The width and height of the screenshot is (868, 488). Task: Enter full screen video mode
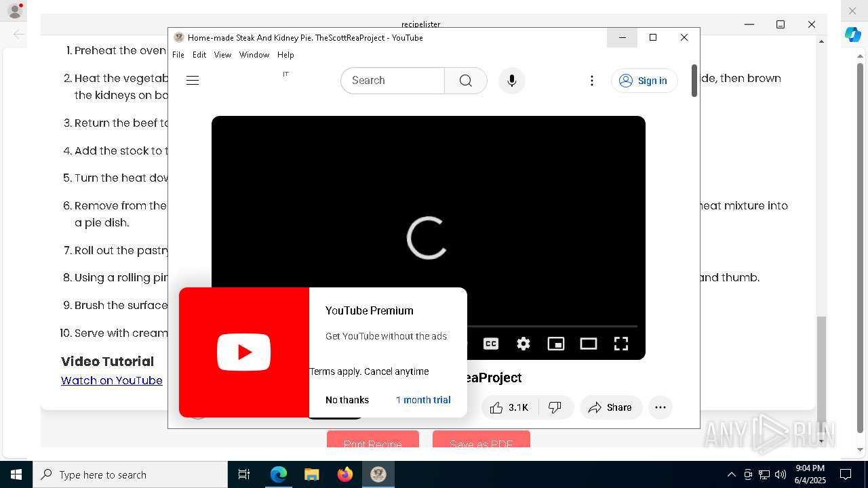point(621,344)
